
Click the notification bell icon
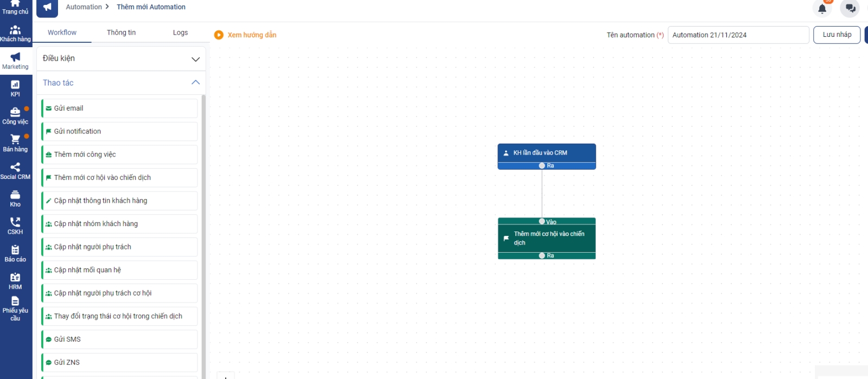[x=822, y=9]
